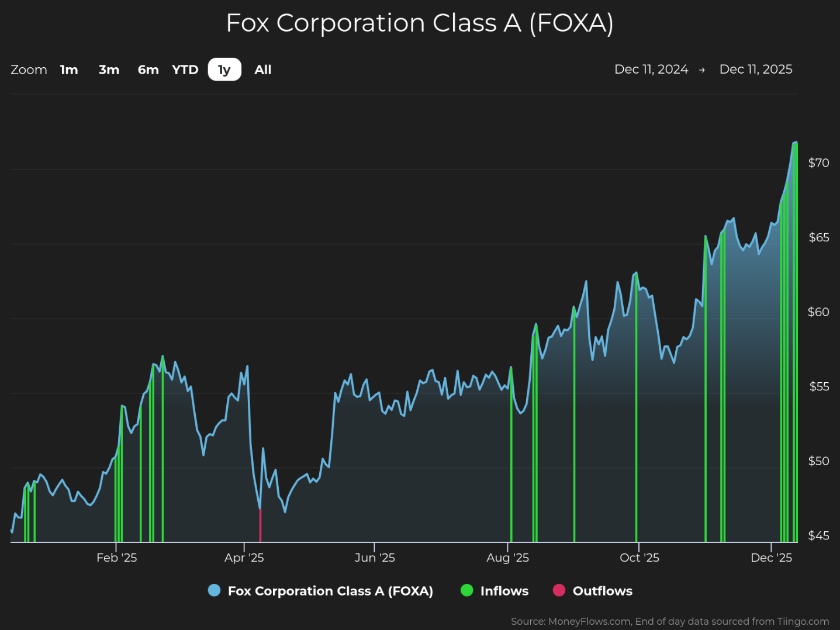Edit the Dec 11, 2024 start date
Viewport: 840px width, 630px height.
(651, 70)
